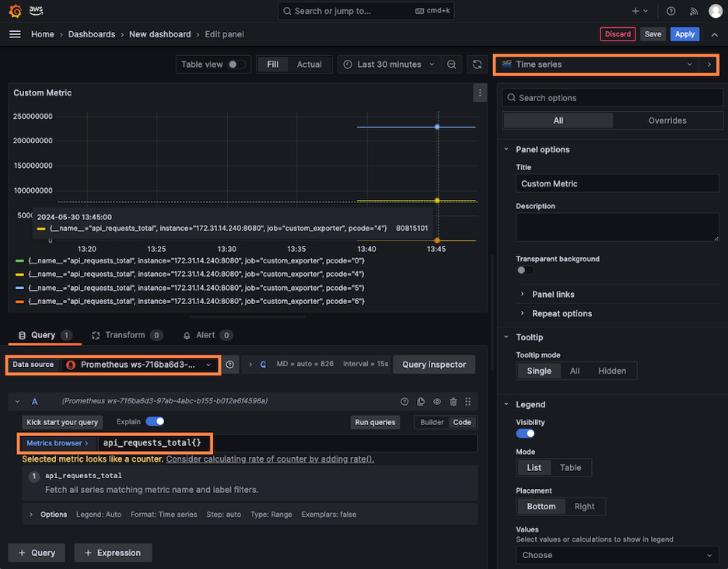Open the Custom Metric panel menu dots
This screenshot has height=569, width=728.
[x=480, y=93]
